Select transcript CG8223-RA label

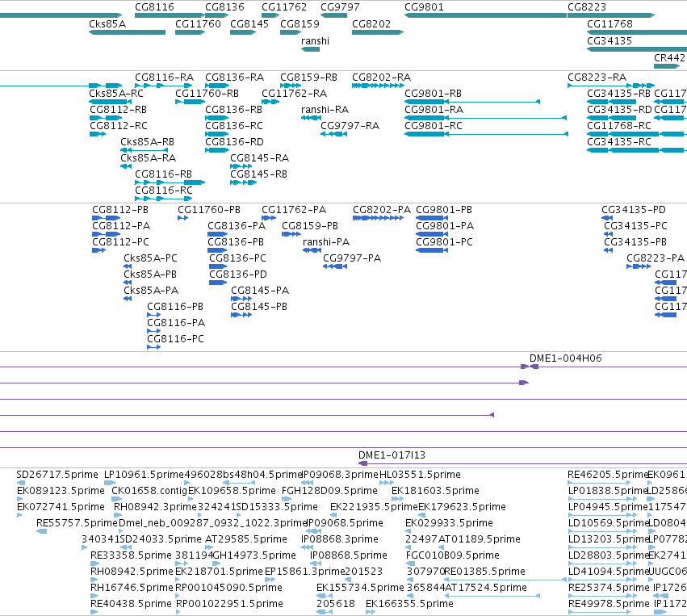pos(597,78)
